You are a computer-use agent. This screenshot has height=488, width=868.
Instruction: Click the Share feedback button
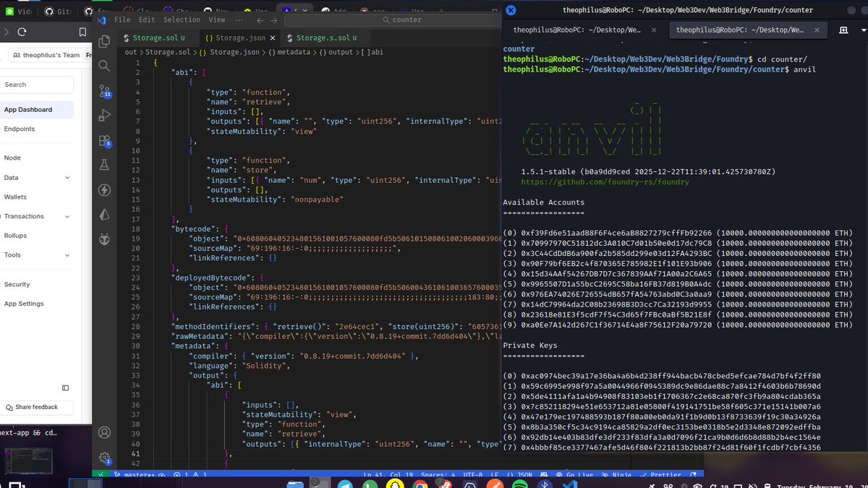point(36,408)
